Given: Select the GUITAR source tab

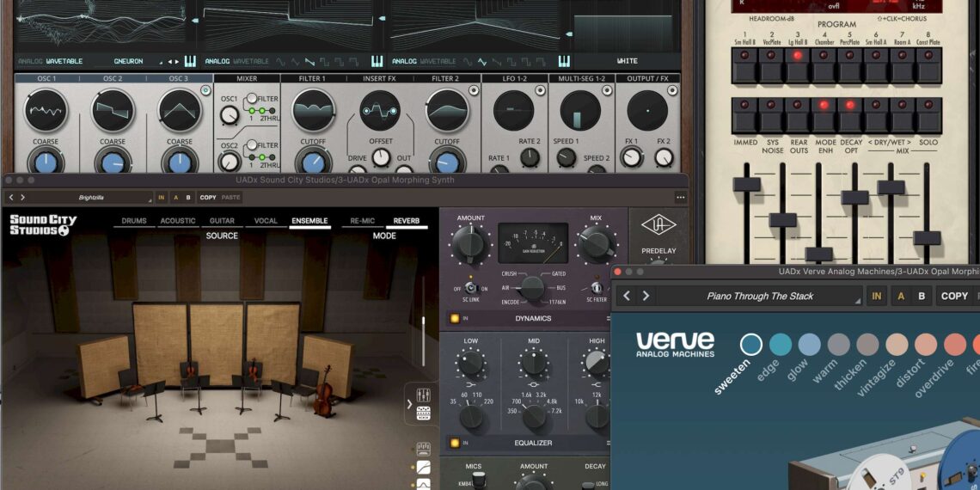Looking at the screenshot, I should (222, 222).
